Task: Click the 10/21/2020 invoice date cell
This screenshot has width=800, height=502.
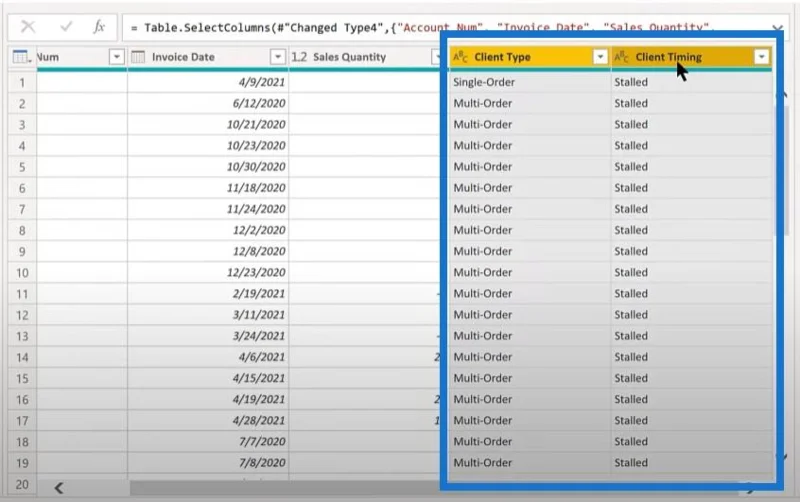Action: 208,124
